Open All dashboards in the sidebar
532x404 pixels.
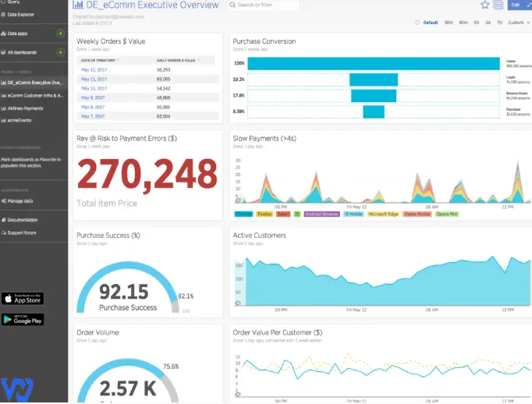tap(22, 52)
